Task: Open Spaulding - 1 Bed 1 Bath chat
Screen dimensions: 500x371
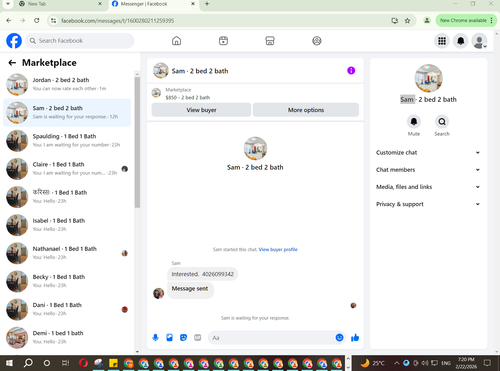Action: 67,141
